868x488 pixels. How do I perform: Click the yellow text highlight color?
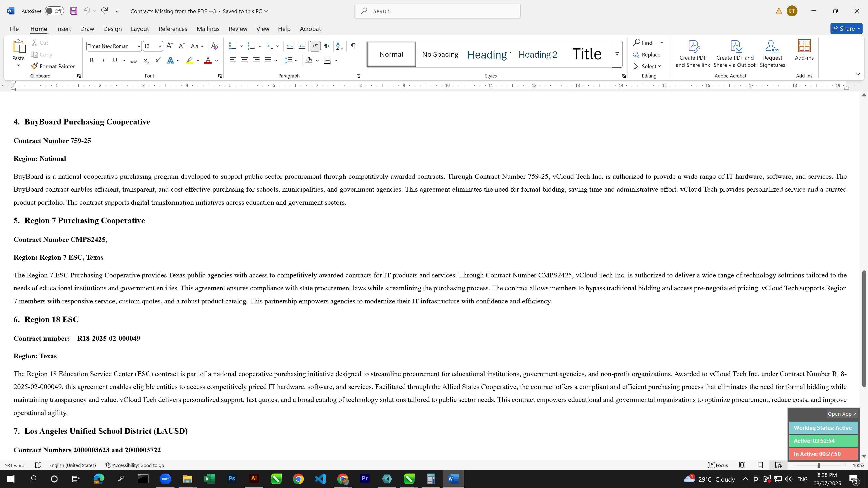coord(189,61)
